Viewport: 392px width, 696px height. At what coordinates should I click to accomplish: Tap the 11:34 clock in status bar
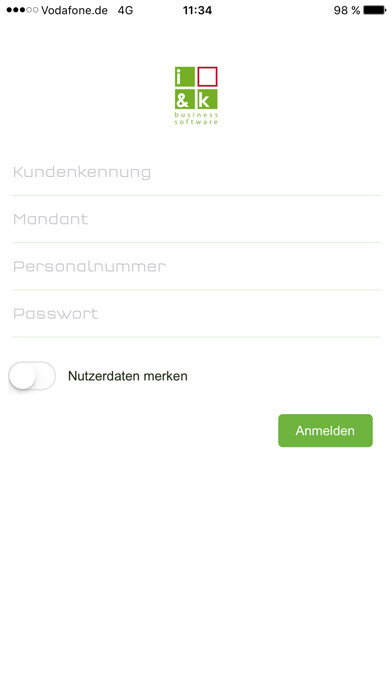197,10
